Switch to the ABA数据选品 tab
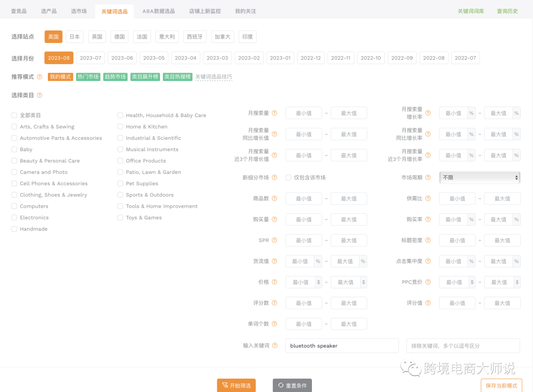The height and width of the screenshot is (392, 533). [x=158, y=11]
